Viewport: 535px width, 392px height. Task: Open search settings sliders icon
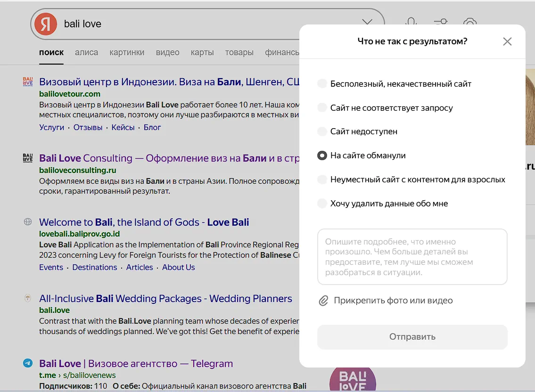(x=441, y=22)
